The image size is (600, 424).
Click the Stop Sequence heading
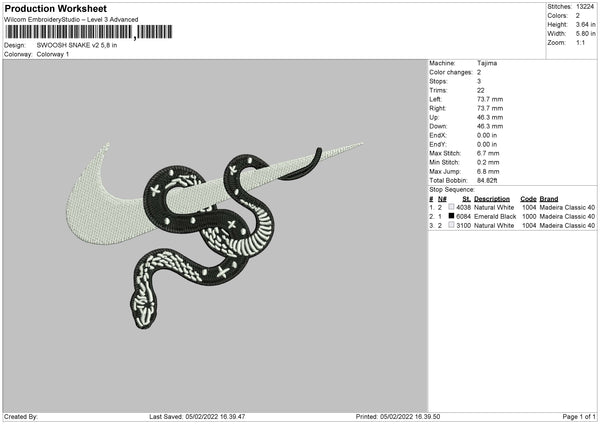452,190
